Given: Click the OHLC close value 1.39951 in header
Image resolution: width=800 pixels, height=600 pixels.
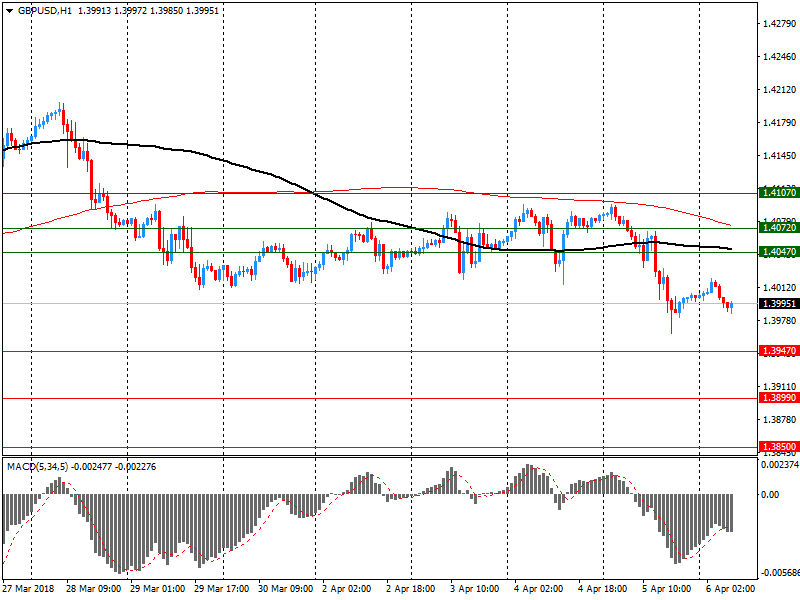Looking at the screenshot, I should tap(203, 10).
